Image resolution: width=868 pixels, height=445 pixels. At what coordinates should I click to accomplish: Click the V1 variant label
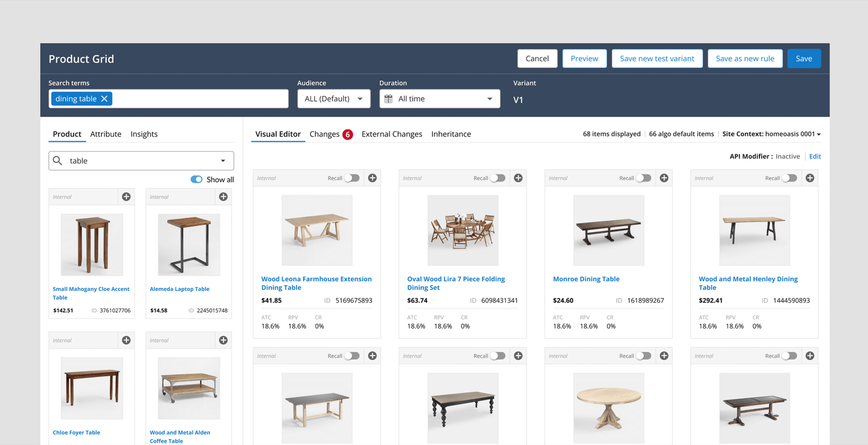pos(518,100)
